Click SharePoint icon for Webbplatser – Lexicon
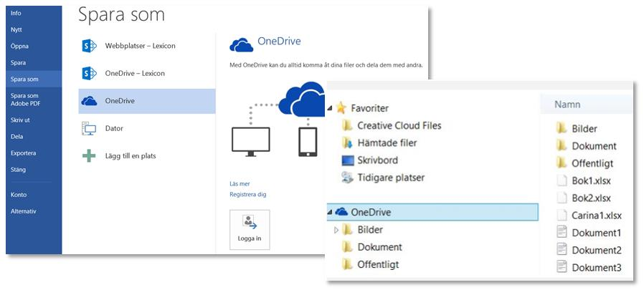This screenshot has width=644, height=290. click(89, 46)
